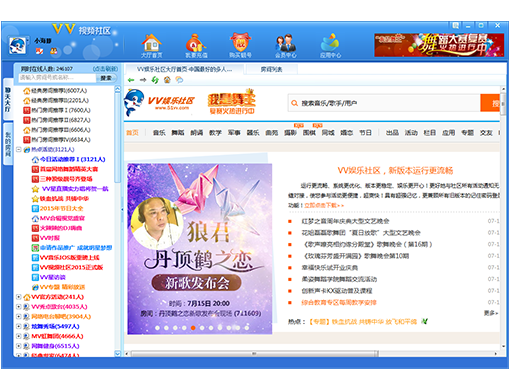510x390 pixels.
Task: Open the 应用中心 app center icon
Action: [330, 43]
